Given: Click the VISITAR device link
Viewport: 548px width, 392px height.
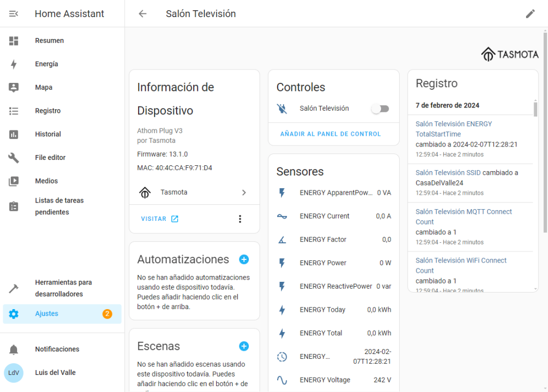Looking at the screenshot, I should 159,219.
